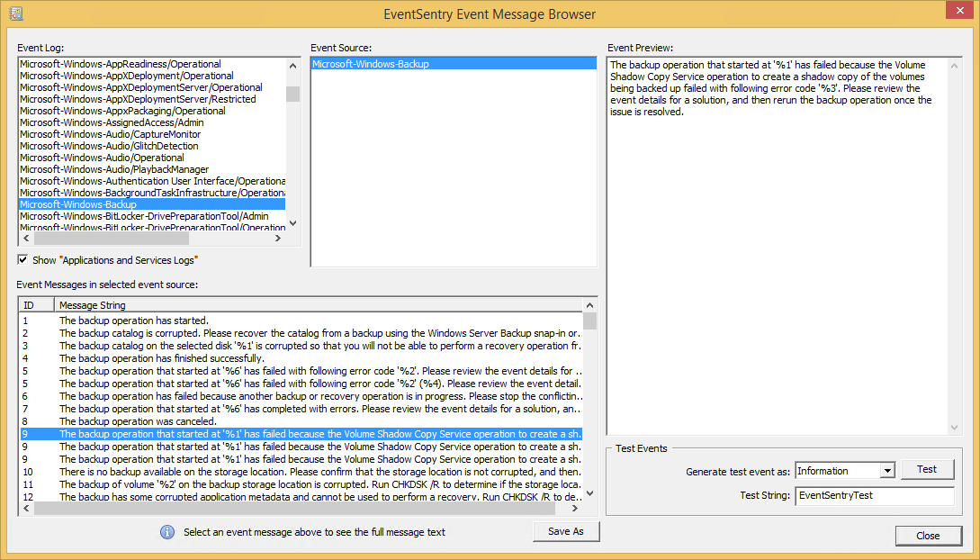Select event 1 'The backup operation has started.'
The height and width of the screenshot is (560, 980).
301,321
